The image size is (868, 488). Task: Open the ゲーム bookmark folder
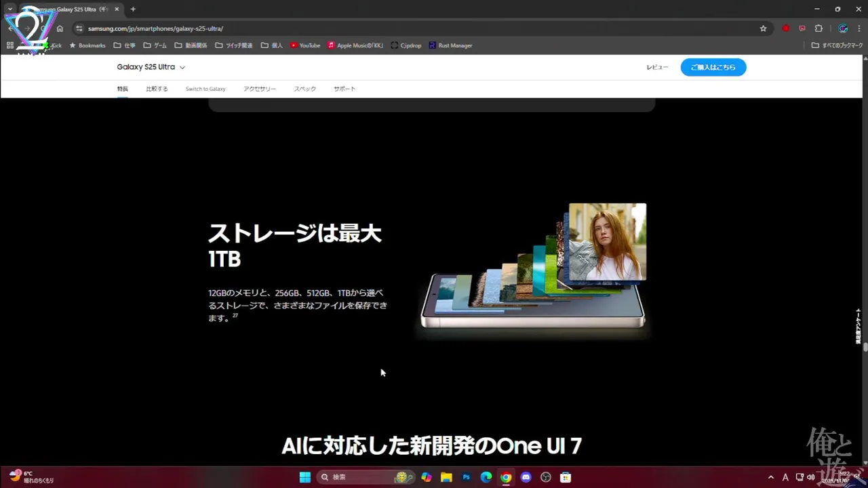coord(155,45)
